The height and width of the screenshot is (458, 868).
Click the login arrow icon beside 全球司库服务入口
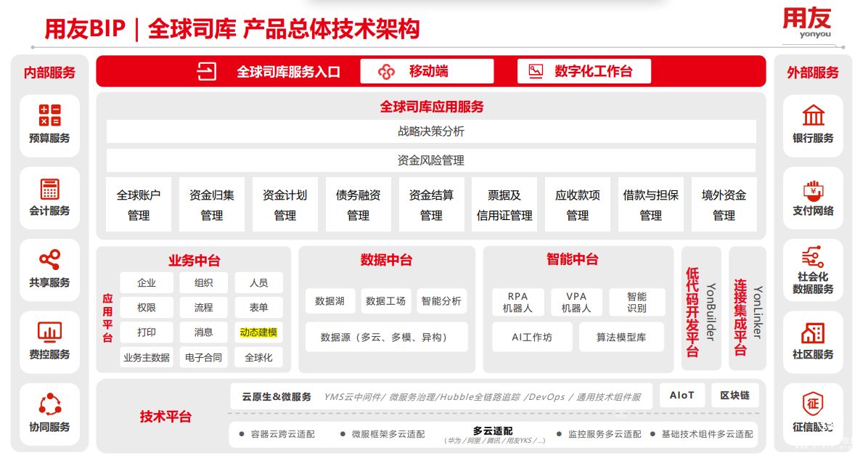(207, 71)
